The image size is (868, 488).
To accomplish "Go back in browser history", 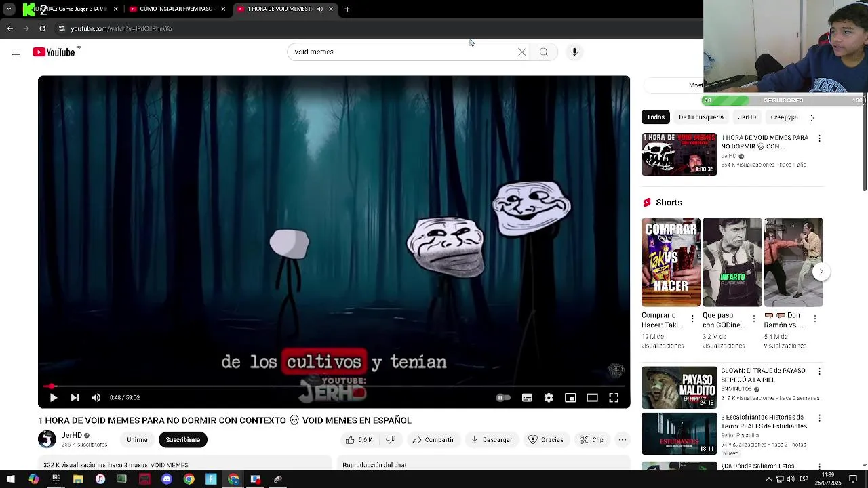I will (9, 28).
